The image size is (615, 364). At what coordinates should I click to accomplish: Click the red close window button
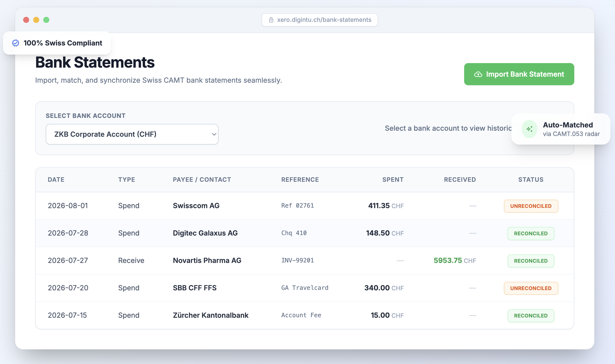click(26, 20)
